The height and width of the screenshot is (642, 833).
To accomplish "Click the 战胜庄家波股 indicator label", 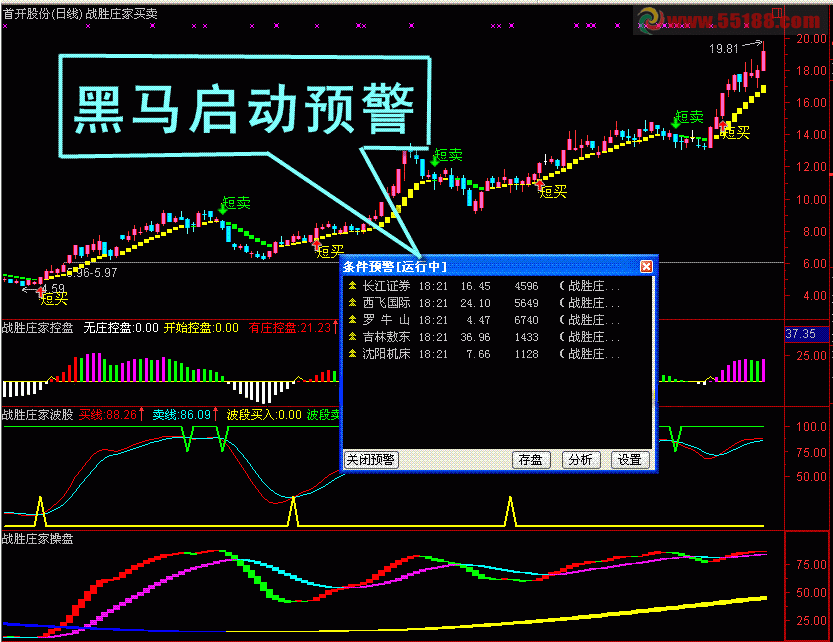I will tap(38, 415).
